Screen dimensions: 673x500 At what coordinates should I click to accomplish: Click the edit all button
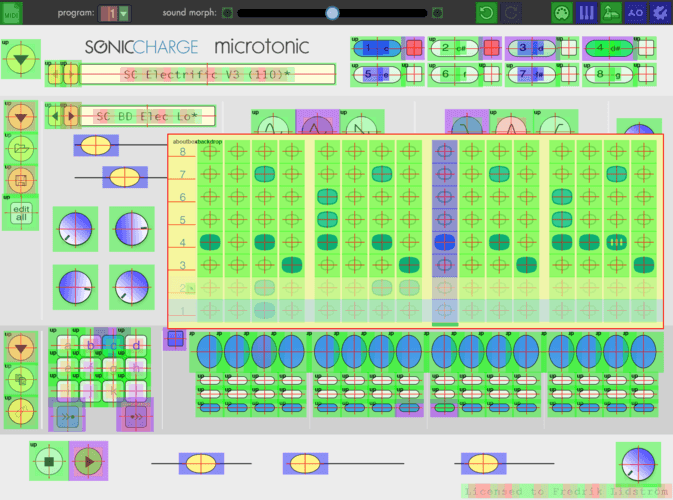click(x=21, y=213)
